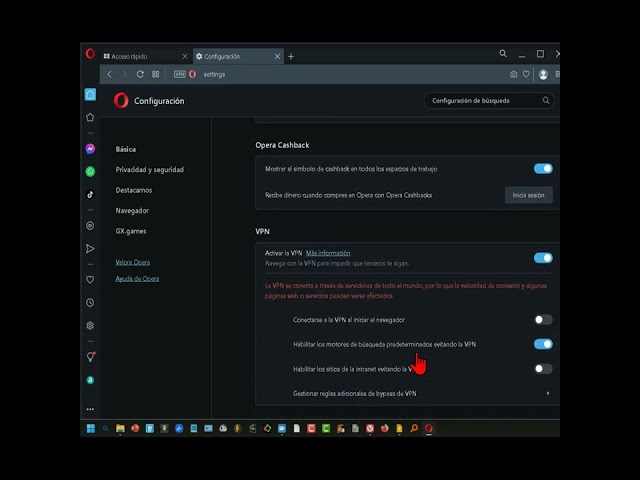This screenshot has width=640, height=480.
Task: Take a snapshot with the camera icon
Action: (513, 74)
